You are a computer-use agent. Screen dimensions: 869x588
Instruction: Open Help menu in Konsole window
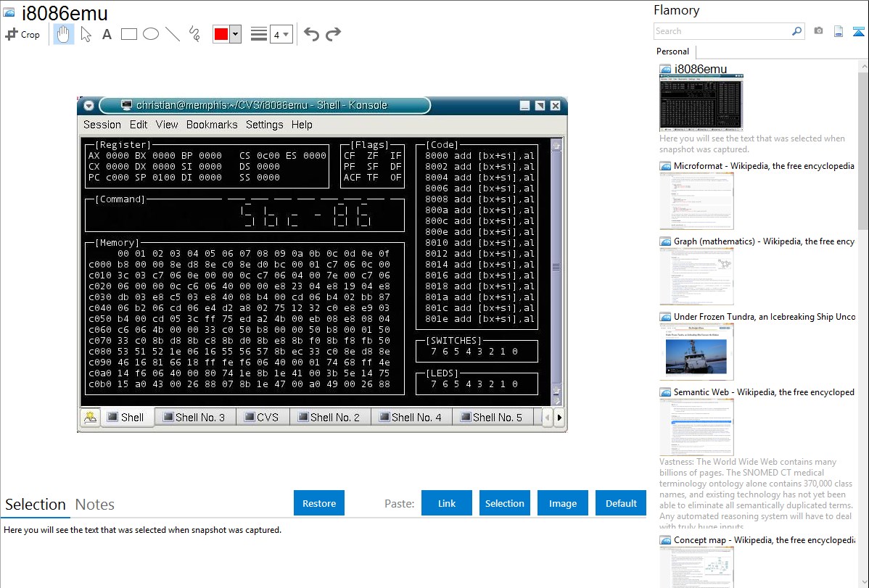(302, 125)
